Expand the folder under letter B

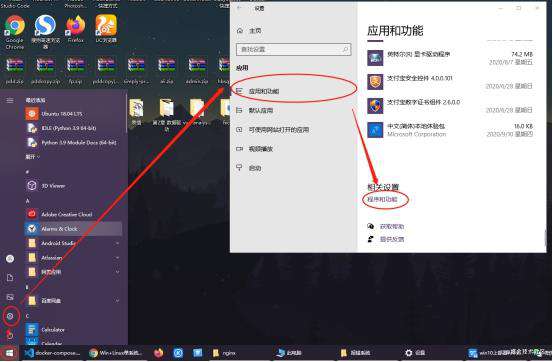tap(74, 301)
